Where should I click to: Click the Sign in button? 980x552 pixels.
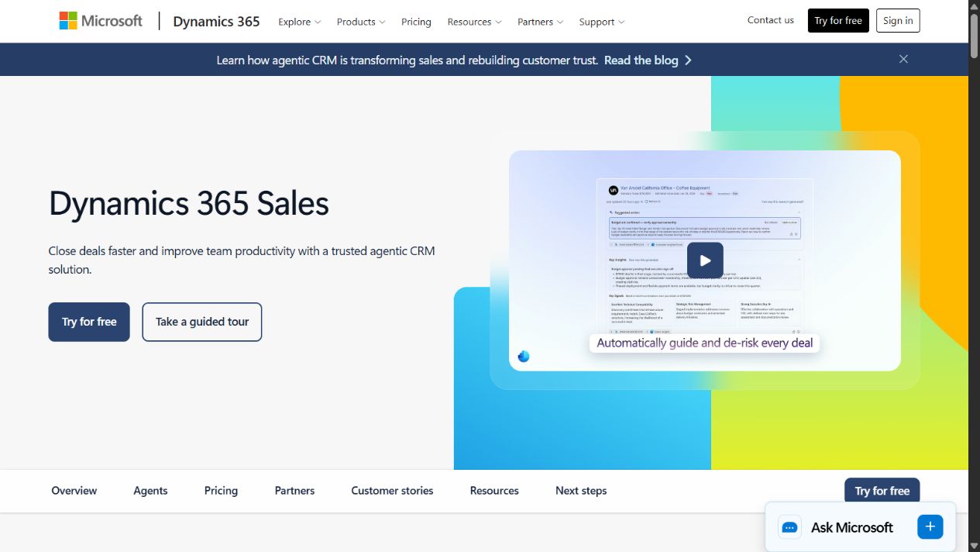click(898, 21)
